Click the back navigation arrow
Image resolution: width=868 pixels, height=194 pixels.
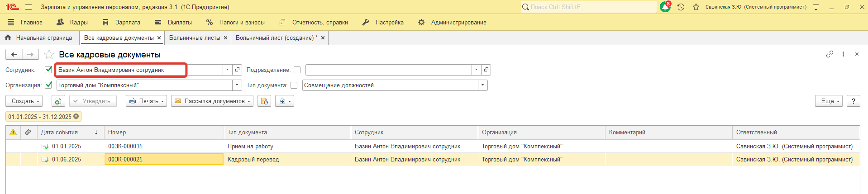(x=14, y=55)
